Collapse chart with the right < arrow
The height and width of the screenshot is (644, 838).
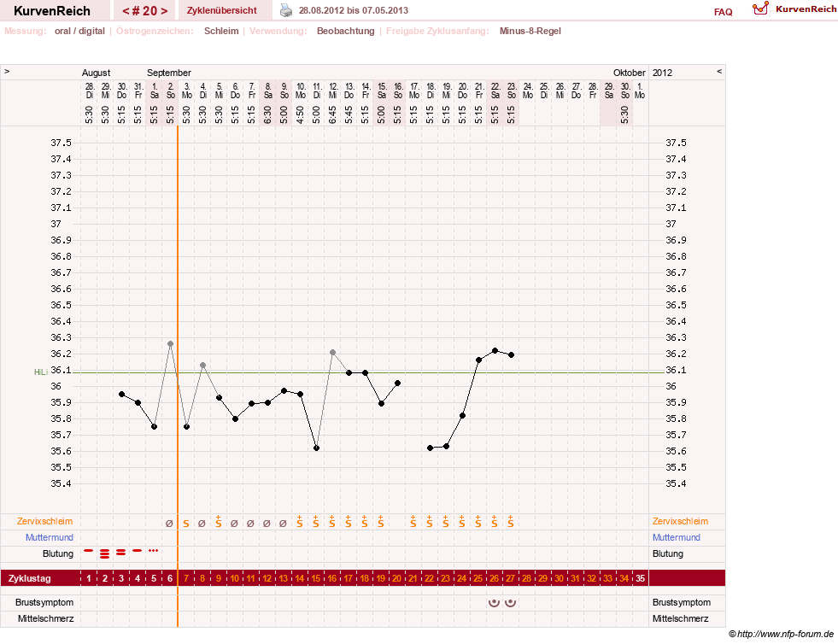pyautogui.click(x=718, y=72)
